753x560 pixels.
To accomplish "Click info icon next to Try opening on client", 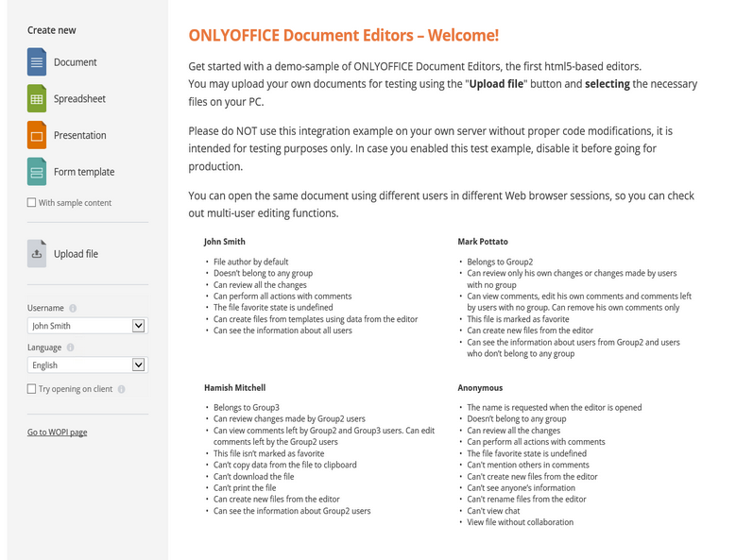I will pyautogui.click(x=122, y=389).
